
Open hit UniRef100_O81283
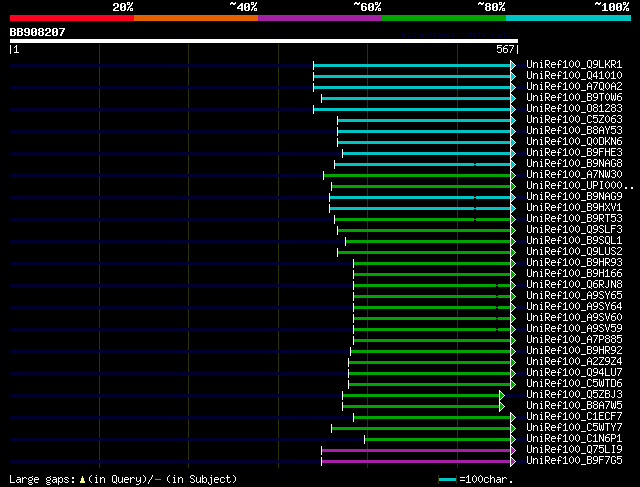574,109
